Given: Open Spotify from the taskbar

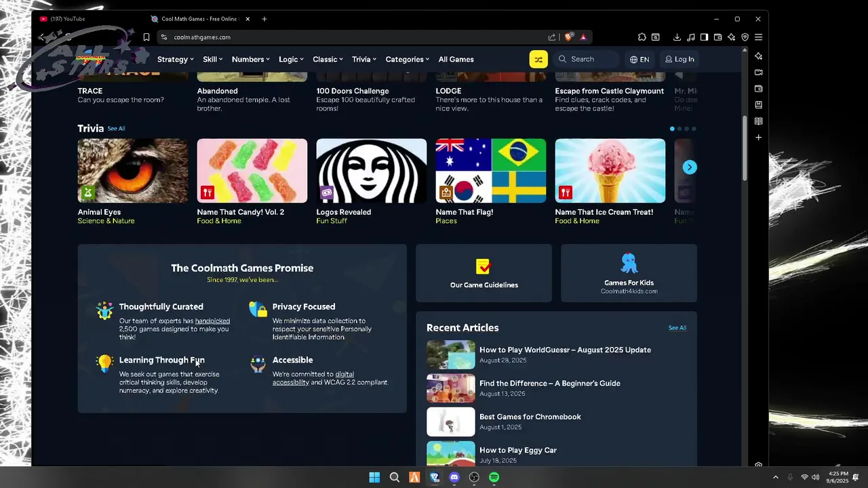Looking at the screenshot, I should tap(494, 477).
